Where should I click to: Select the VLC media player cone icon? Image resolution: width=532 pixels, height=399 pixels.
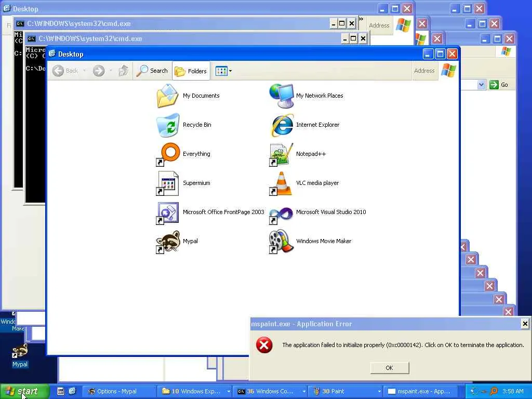click(281, 183)
